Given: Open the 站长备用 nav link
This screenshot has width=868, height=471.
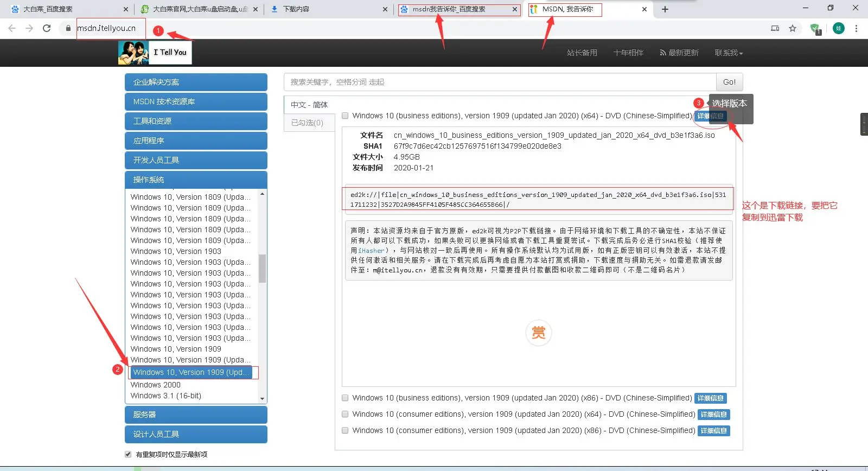Looking at the screenshot, I should tap(582, 53).
